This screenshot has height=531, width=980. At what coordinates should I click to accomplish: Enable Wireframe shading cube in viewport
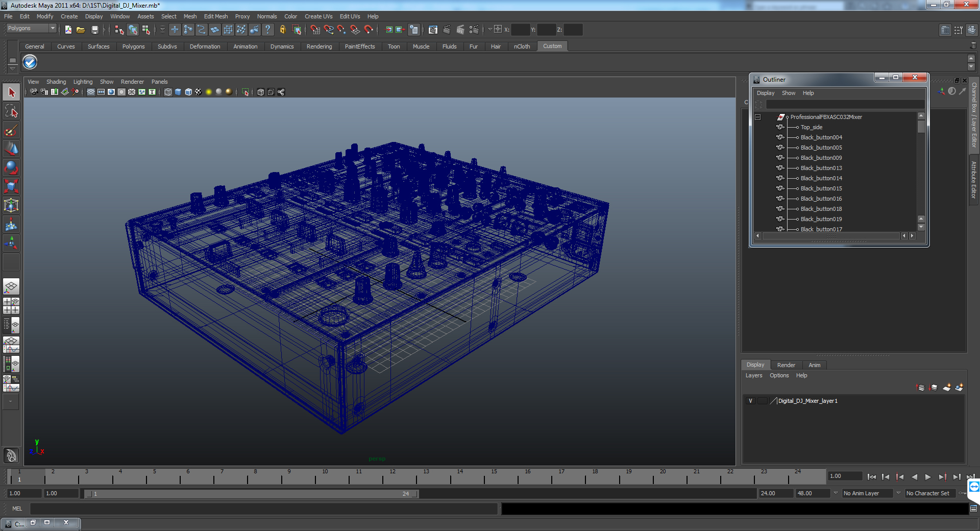tap(168, 92)
